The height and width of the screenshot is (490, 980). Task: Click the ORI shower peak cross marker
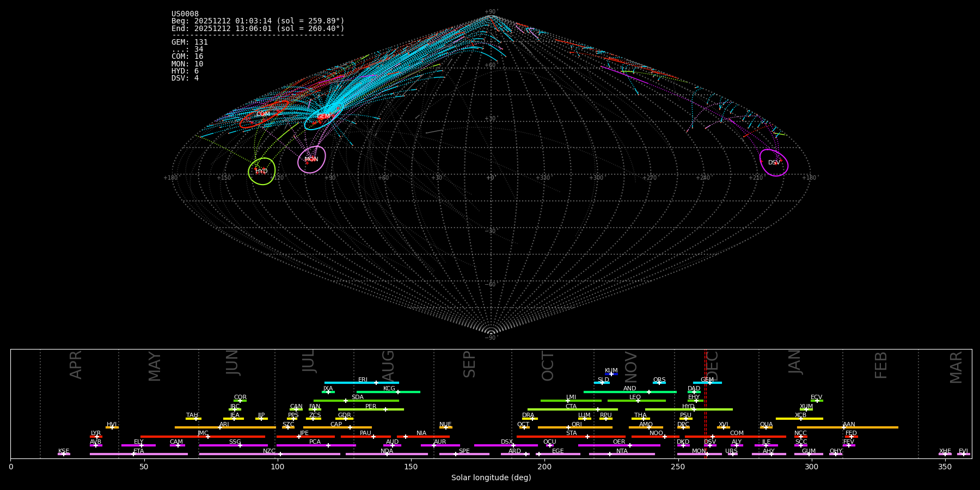pyautogui.click(x=568, y=427)
